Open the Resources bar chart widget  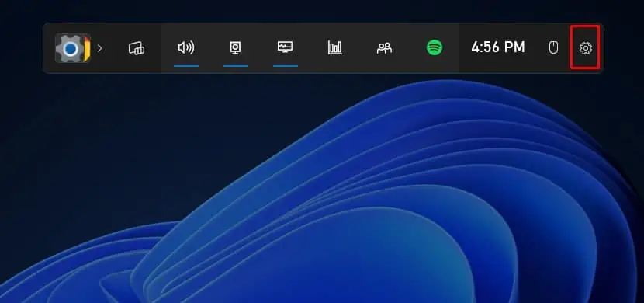pyautogui.click(x=334, y=48)
